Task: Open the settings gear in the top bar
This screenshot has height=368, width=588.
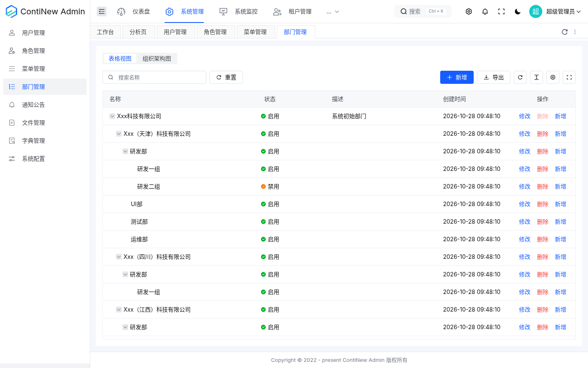Action: pyautogui.click(x=469, y=11)
